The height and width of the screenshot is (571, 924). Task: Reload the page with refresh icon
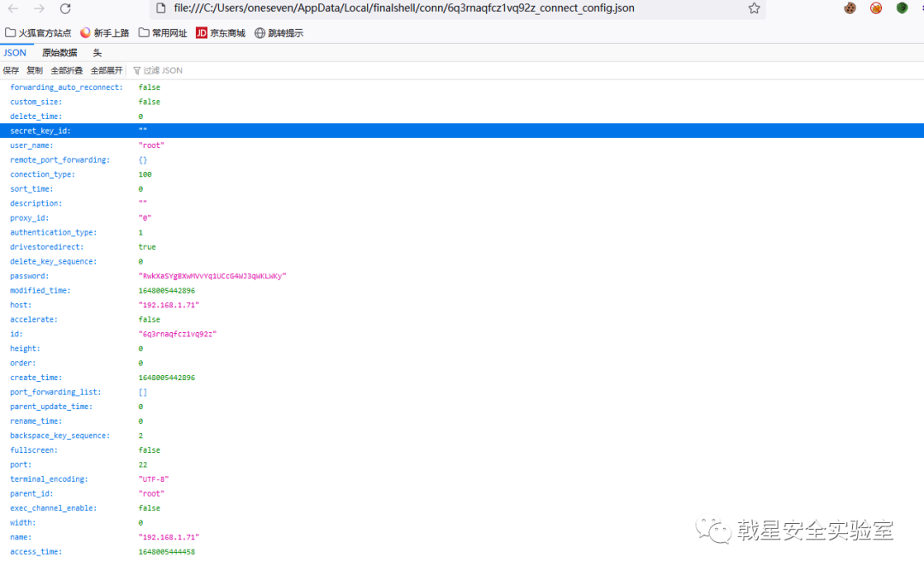click(x=65, y=9)
